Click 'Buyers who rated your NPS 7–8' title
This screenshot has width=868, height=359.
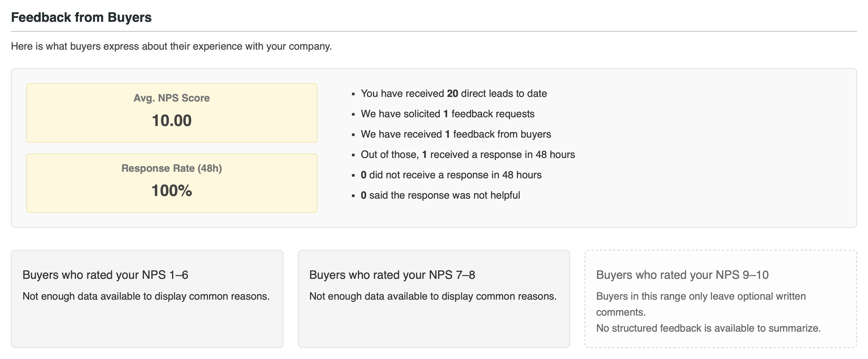coord(392,275)
